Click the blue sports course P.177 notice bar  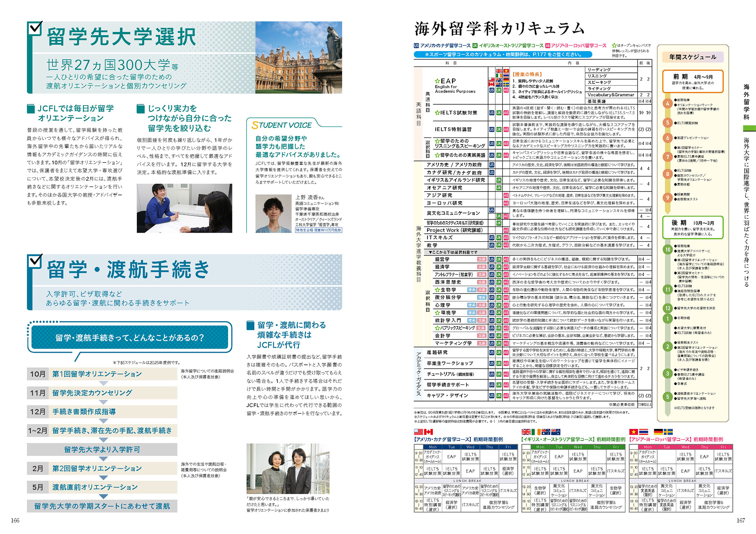coord(503,54)
